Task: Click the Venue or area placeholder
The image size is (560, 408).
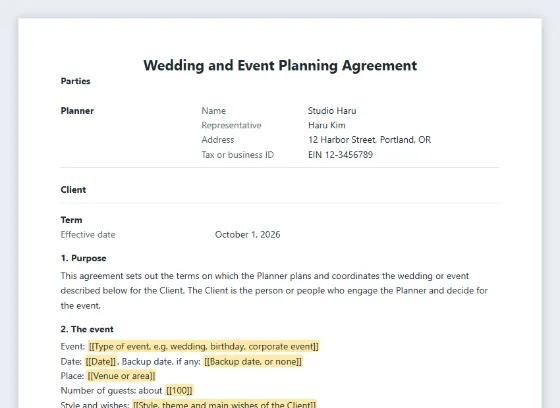Action: pos(121,376)
